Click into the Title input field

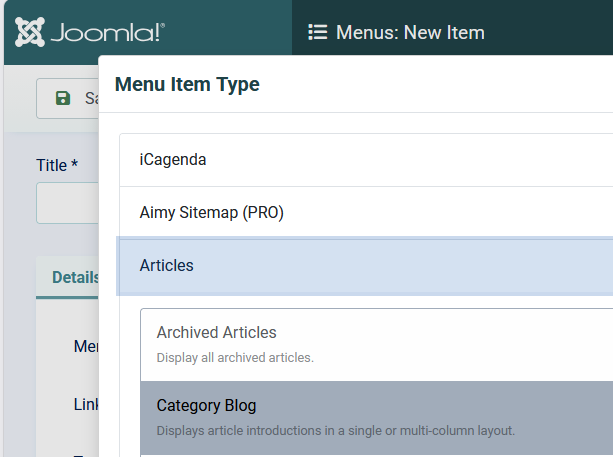pos(68,203)
